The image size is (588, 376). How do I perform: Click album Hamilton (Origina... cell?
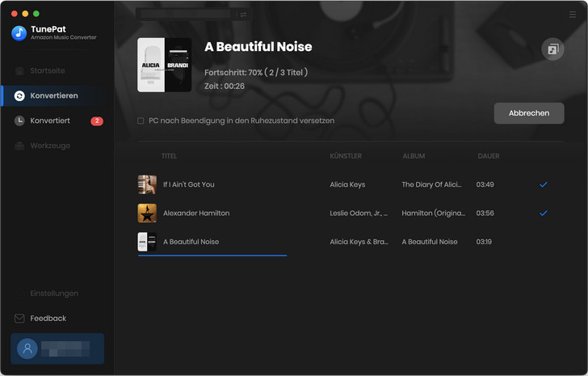click(x=433, y=213)
